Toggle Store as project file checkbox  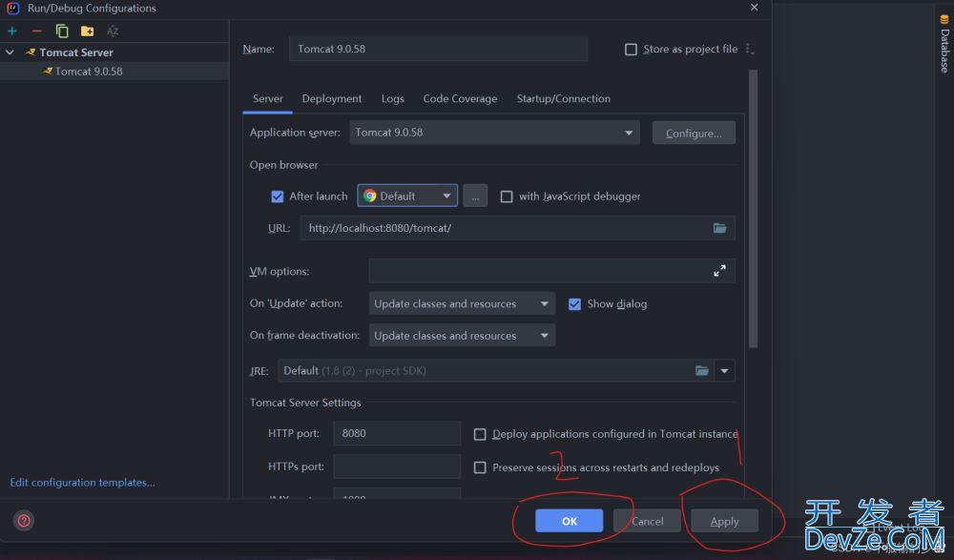631,50
